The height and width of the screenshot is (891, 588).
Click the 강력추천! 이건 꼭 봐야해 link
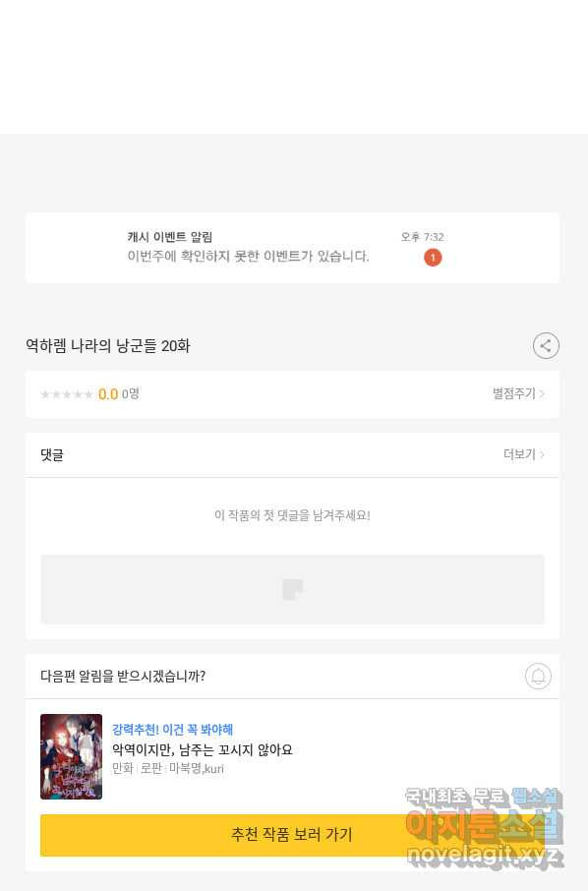172,729
